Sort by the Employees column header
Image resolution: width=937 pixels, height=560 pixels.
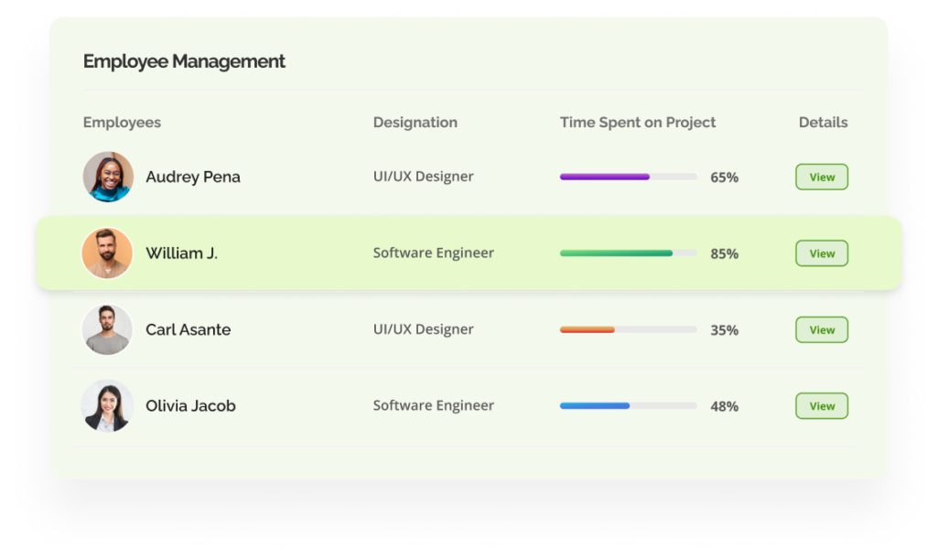pos(122,122)
